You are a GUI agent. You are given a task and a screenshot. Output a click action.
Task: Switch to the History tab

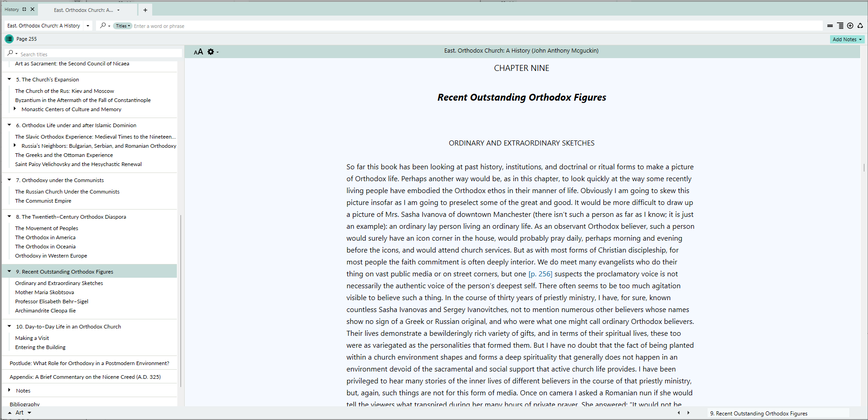(12, 9)
